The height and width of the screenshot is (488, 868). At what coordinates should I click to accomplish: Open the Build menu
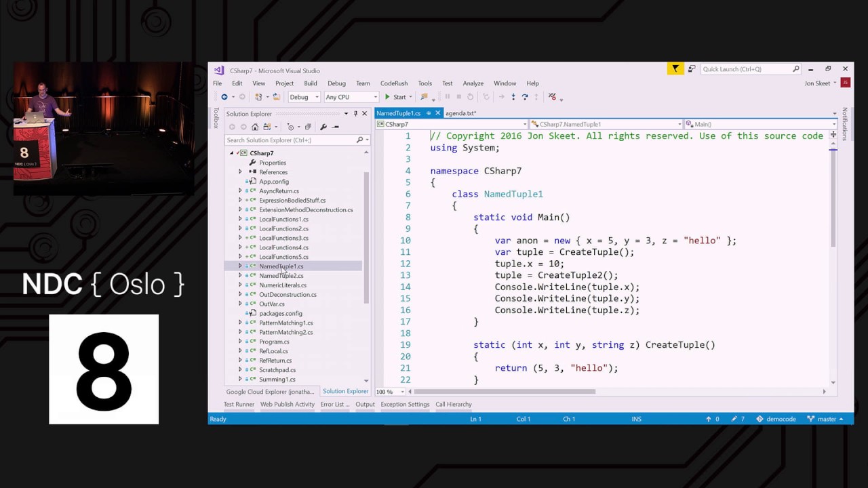(311, 83)
